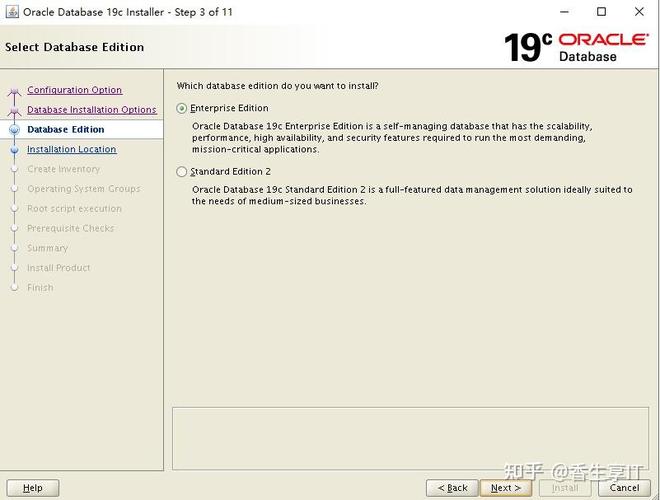Click the step marker beside Configuration Option

point(14,91)
